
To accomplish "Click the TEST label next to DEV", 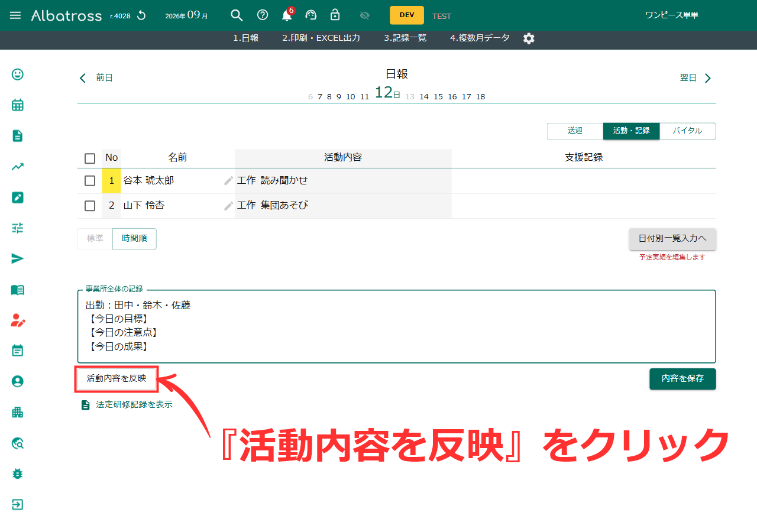I will [442, 17].
